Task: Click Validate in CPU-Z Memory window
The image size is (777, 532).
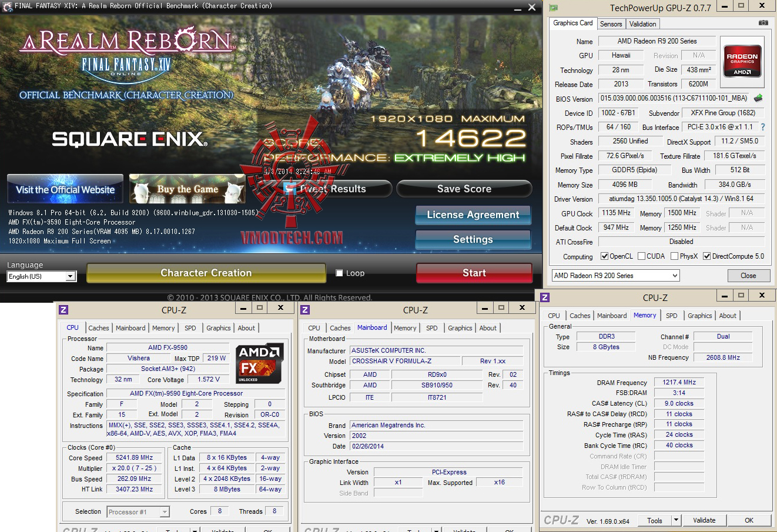Action: click(704, 520)
